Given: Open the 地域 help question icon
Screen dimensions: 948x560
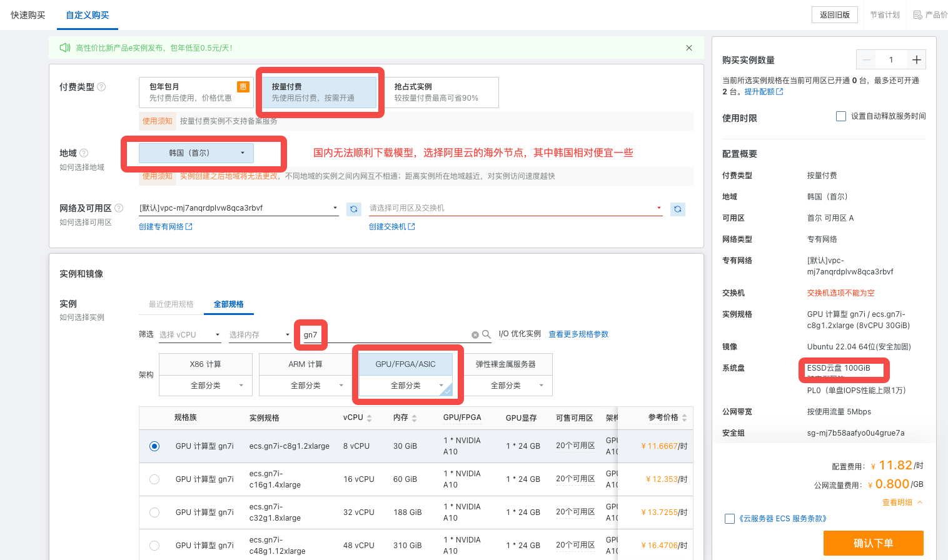Looking at the screenshot, I should tap(84, 153).
